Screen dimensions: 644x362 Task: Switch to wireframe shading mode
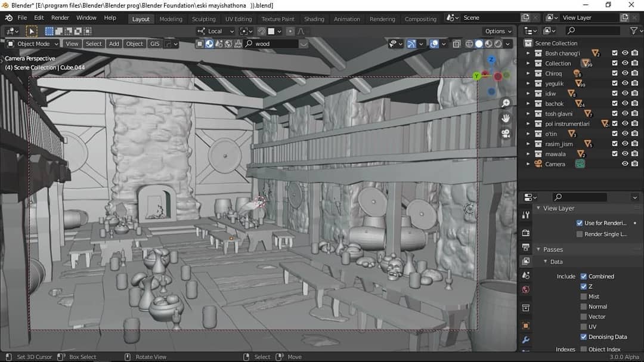click(469, 44)
